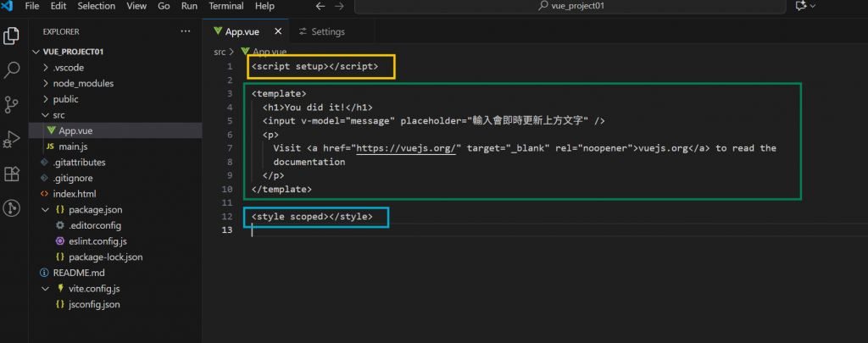Select App.vue in the file tree
Image resolution: width=868 pixels, height=343 pixels.
pyautogui.click(x=115, y=131)
